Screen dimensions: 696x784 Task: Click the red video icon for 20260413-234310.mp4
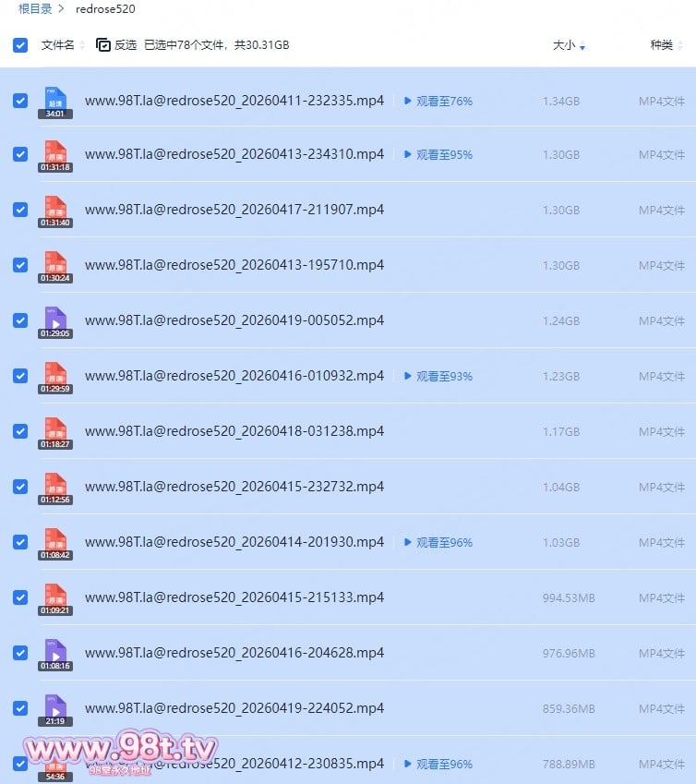(55, 154)
